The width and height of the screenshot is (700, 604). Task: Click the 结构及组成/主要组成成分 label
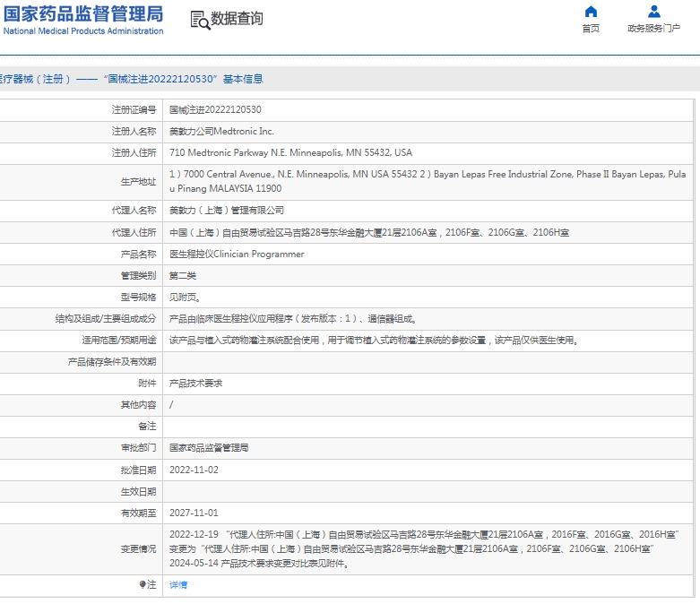106,319
